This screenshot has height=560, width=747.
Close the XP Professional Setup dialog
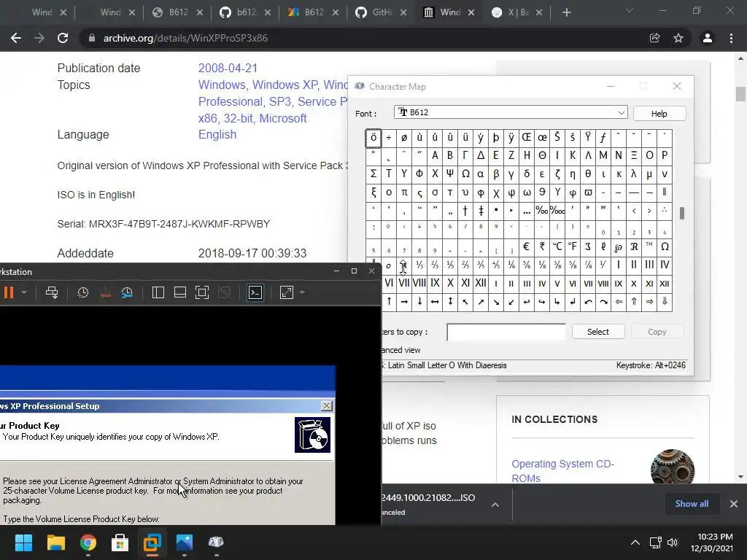(327, 405)
